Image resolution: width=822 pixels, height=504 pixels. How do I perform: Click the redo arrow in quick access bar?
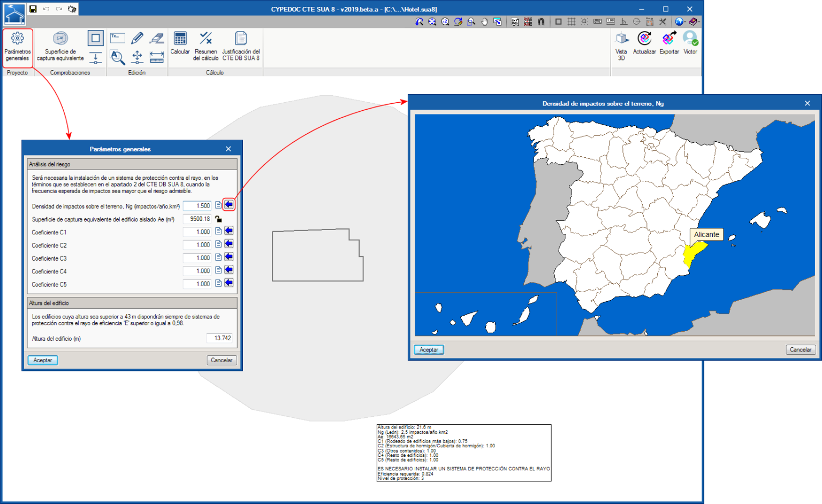(x=59, y=9)
